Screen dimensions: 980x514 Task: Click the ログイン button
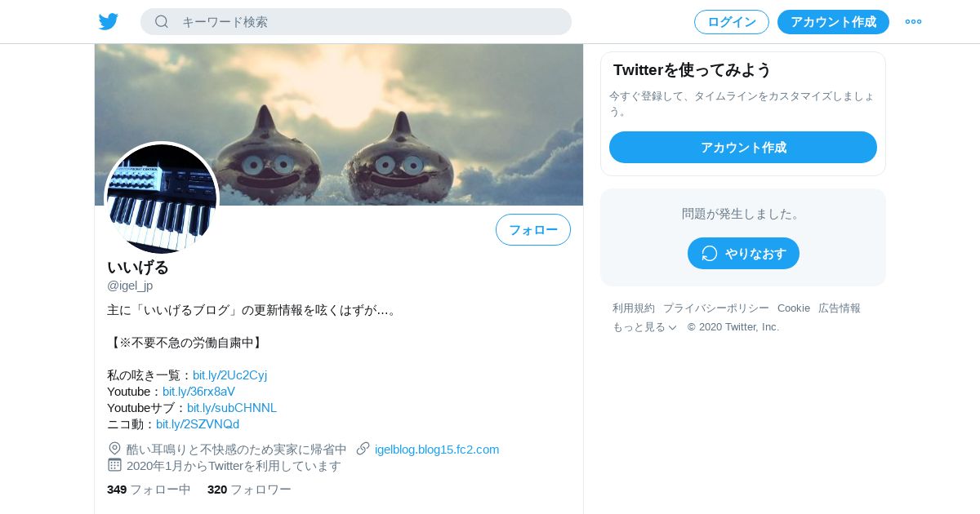(732, 22)
